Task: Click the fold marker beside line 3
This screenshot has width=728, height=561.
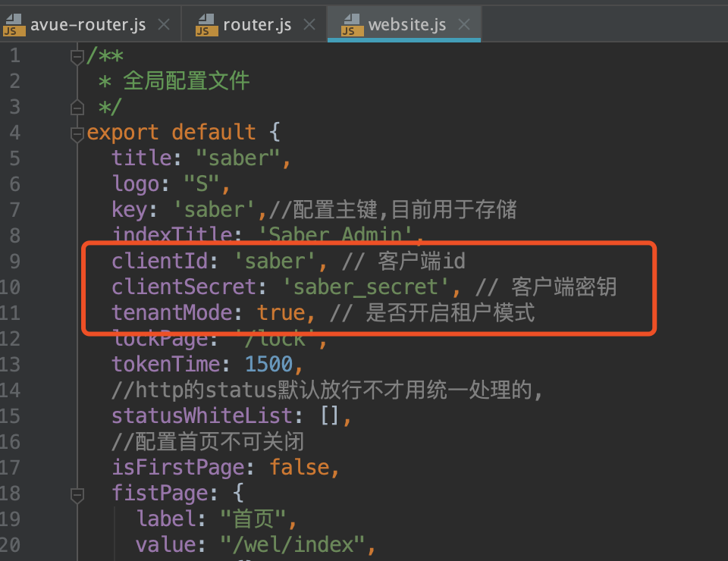Action: pos(77,106)
